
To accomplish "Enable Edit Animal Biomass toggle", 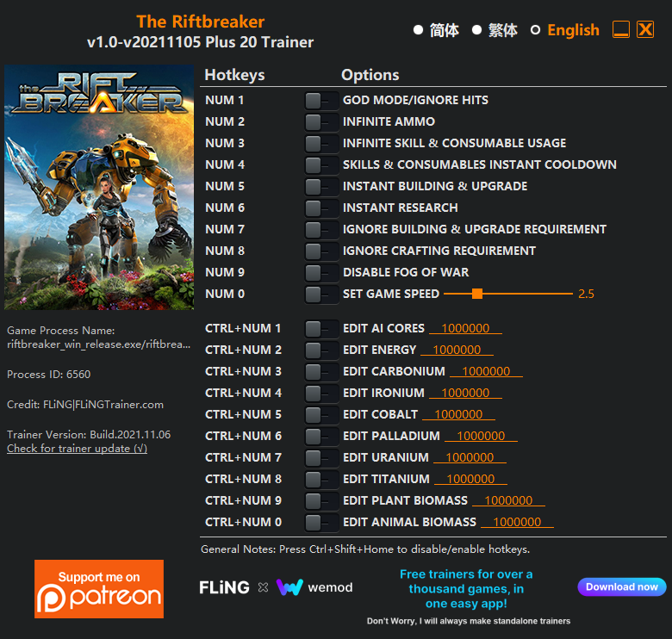I will tap(321, 523).
